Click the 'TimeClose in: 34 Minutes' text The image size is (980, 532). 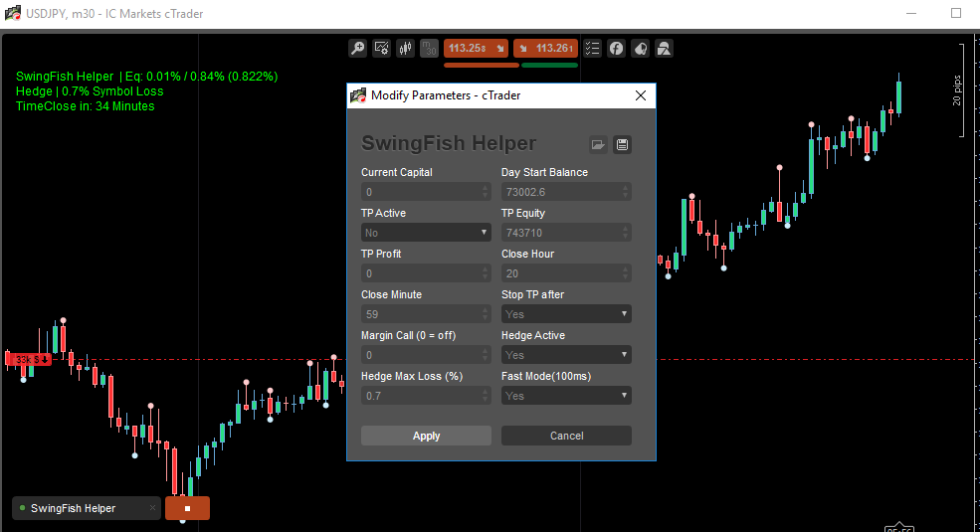tap(85, 106)
